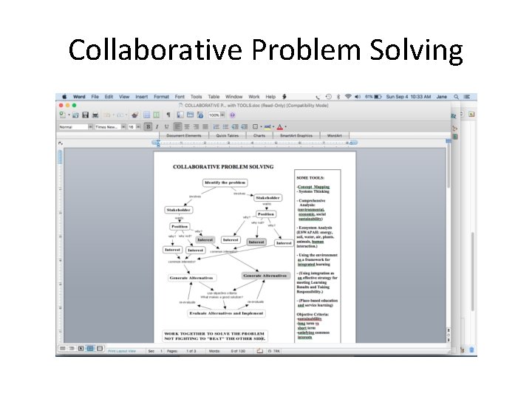Open the Borders dropdown arrow

(261, 127)
